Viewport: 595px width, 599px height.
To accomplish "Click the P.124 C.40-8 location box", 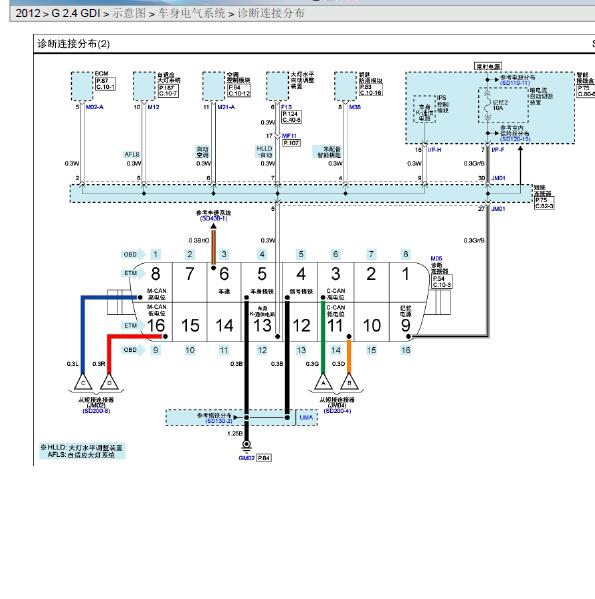I will point(291,117).
